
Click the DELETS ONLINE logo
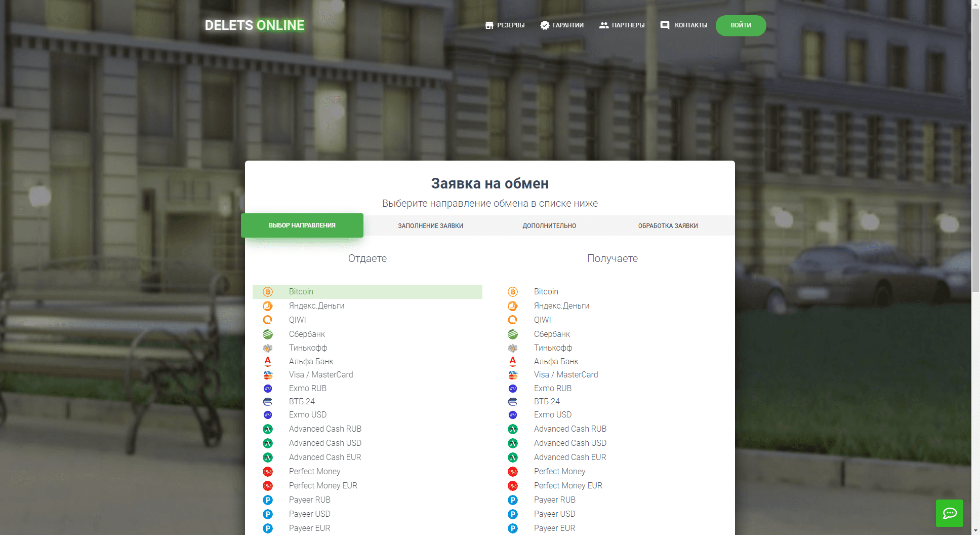click(x=255, y=25)
